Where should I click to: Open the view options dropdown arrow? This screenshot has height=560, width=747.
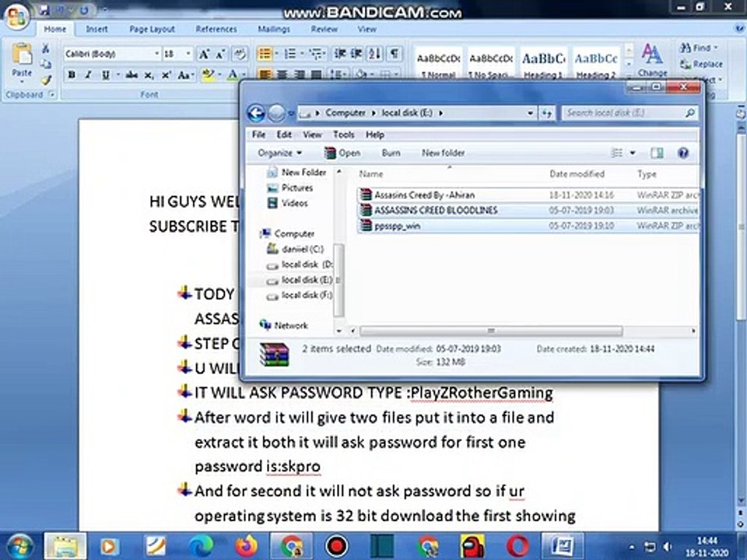click(x=633, y=153)
